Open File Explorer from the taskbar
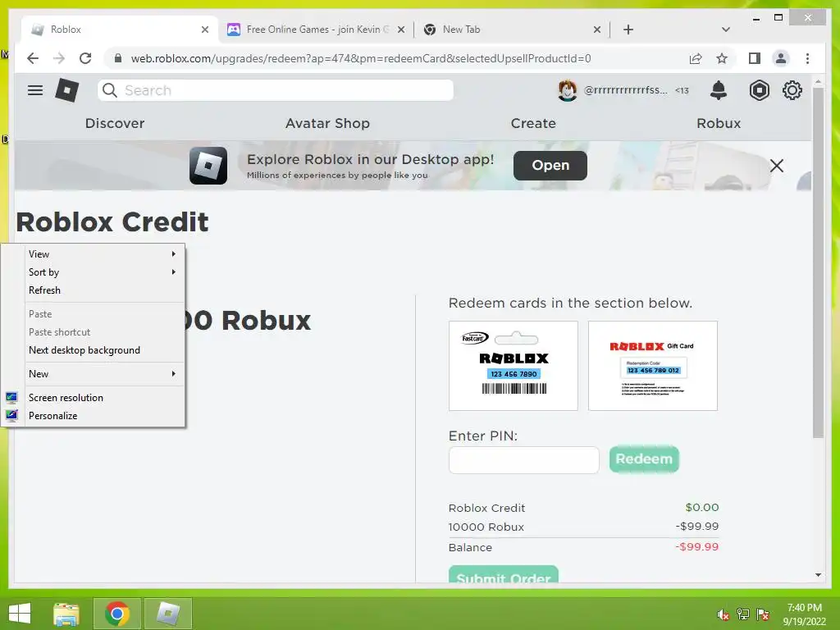 (x=66, y=614)
